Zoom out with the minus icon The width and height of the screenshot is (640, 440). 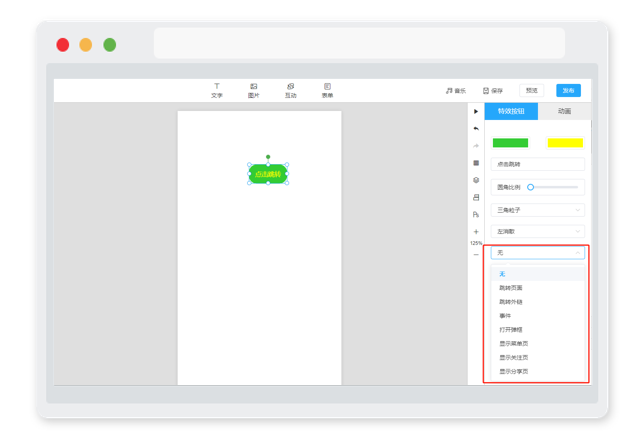click(476, 255)
